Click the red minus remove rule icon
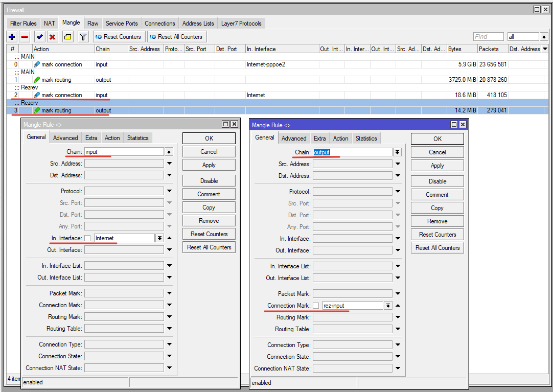553x392 pixels. 25,37
